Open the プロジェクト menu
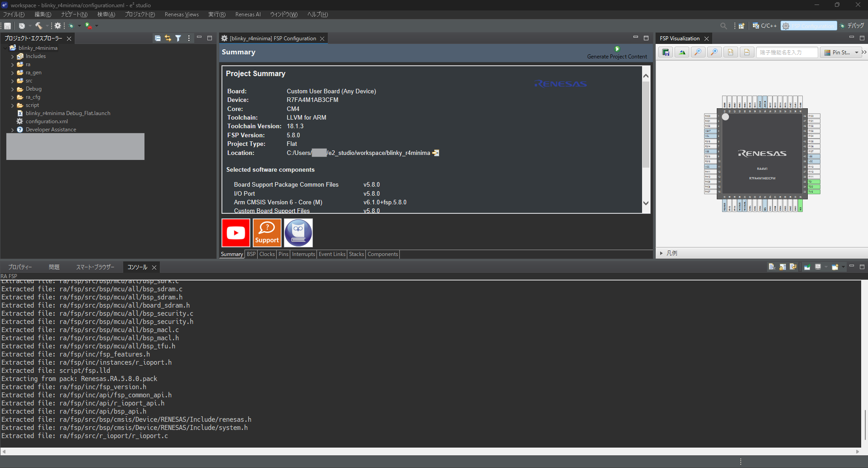 coord(140,14)
